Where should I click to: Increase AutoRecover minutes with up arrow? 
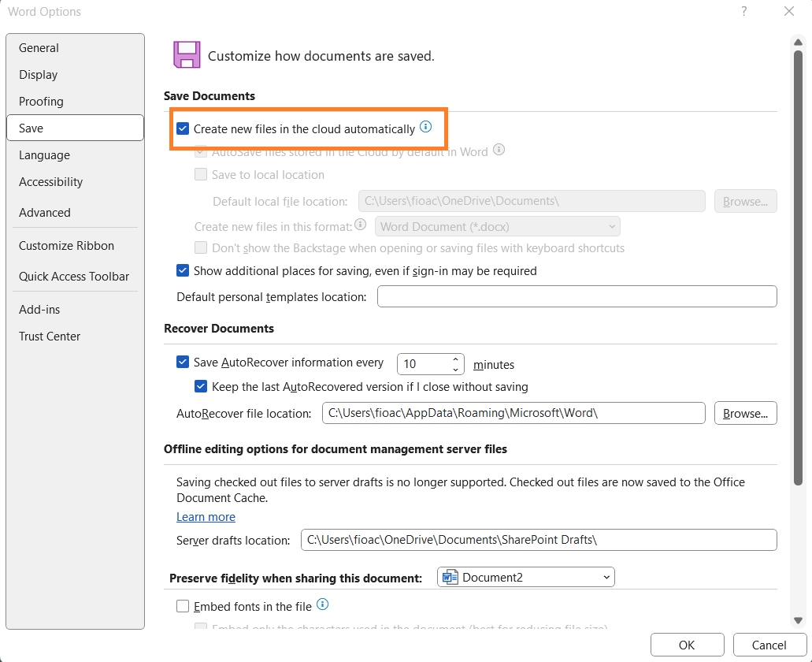455,359
